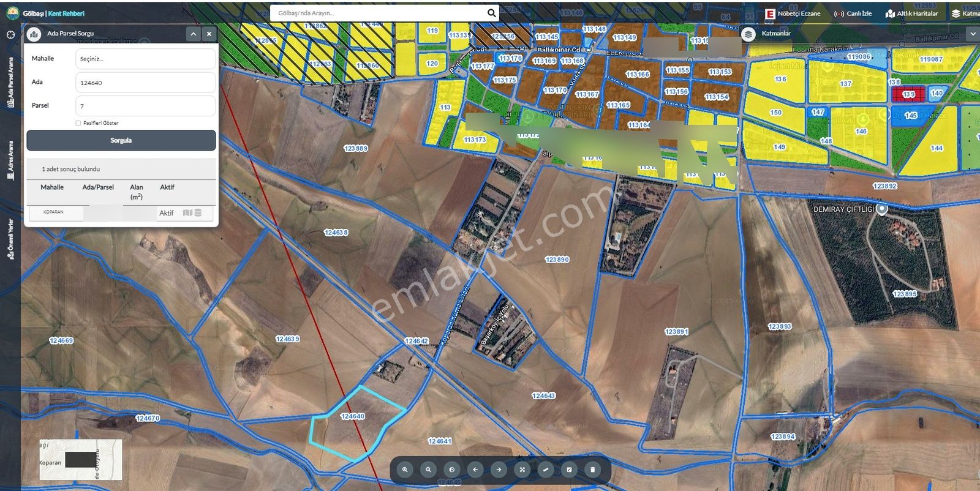Click the globe full-extent view button
This screenshot has height=491, width=980.
point(452,470)
